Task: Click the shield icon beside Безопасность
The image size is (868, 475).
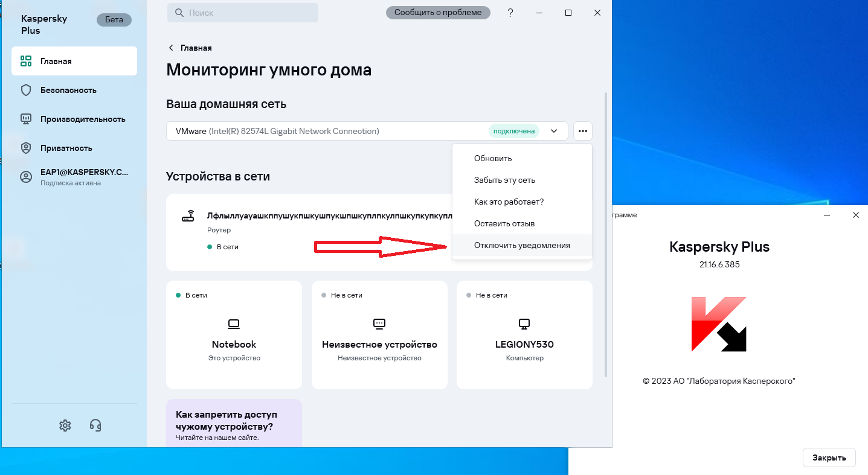Action: pos(26,90)
